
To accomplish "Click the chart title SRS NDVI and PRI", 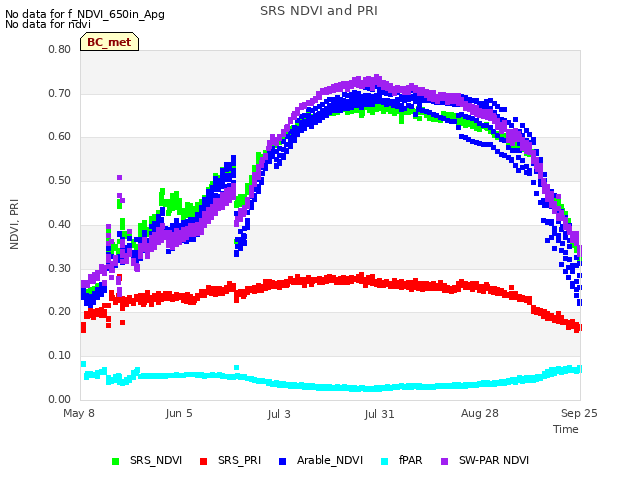I will coord(319,11).
